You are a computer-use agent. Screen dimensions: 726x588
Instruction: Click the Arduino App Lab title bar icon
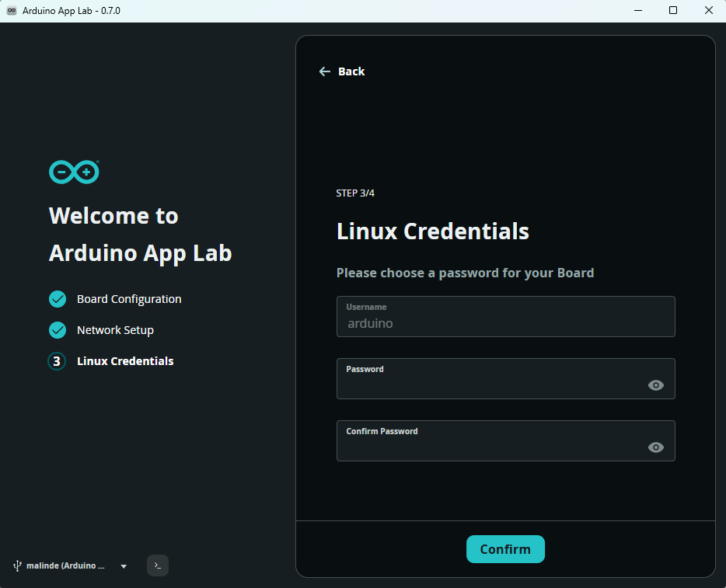[x=12, y=11]
